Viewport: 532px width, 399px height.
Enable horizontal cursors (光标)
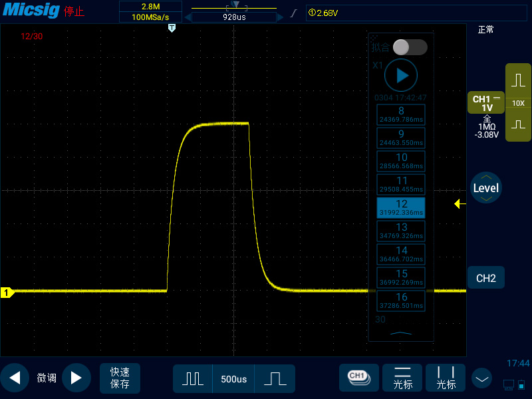pos(403,378)
